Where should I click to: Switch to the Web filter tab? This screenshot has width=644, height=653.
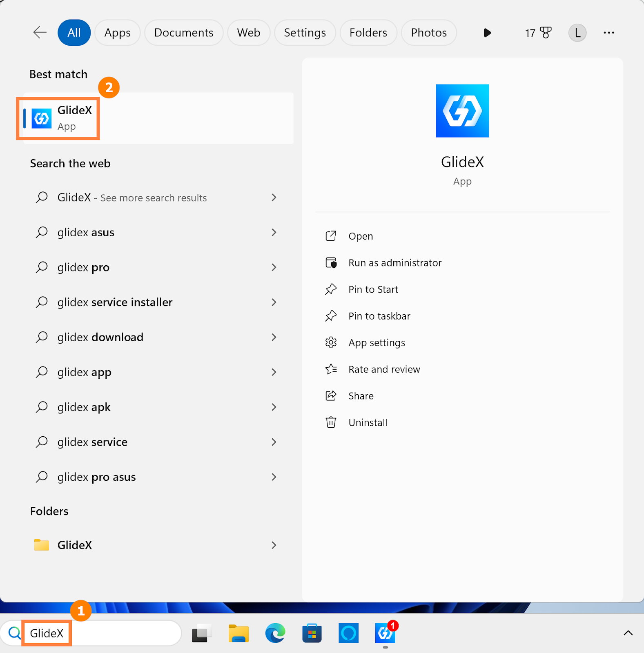point(249,33)
